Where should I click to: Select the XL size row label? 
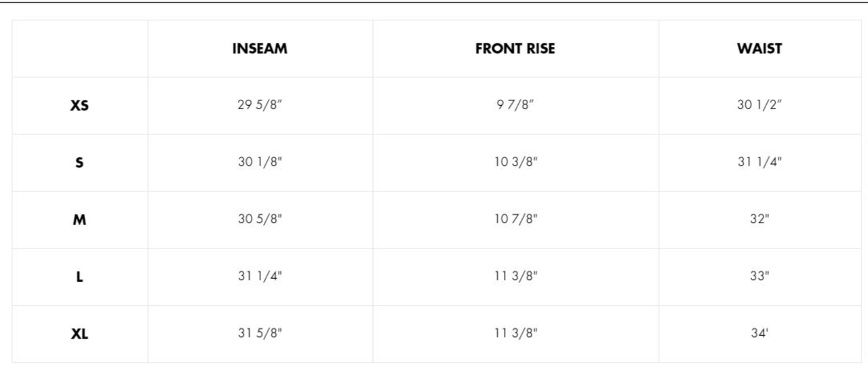click(79, 334)
